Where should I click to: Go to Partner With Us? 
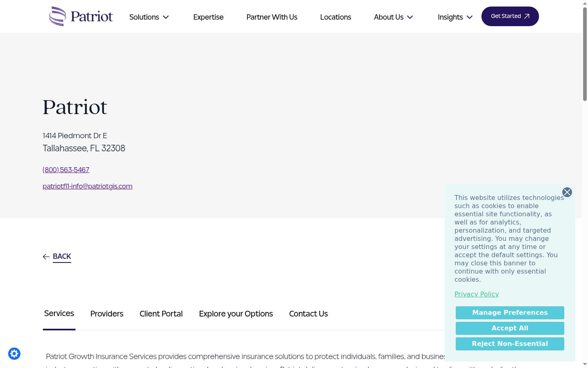[272, 17]
